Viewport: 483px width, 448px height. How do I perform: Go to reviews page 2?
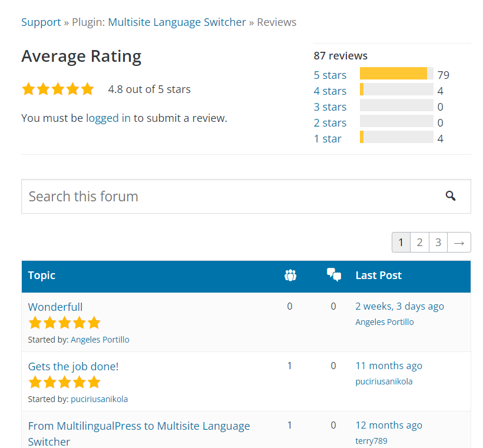pos(419,243)
